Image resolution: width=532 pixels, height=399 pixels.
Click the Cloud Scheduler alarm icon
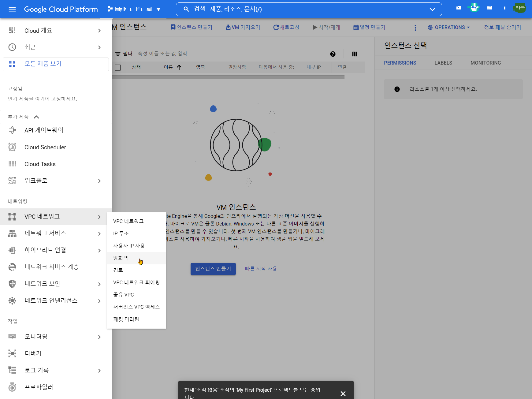[x=12, y=147]
